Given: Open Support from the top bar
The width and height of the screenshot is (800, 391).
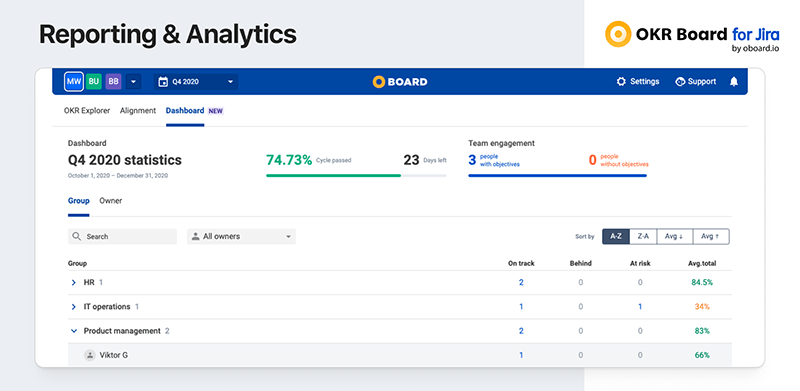Looking at the screenshot, I should (695, 82).
